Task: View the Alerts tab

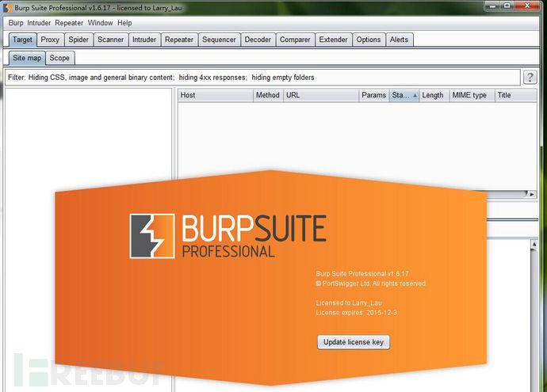Action: point(399,40)
